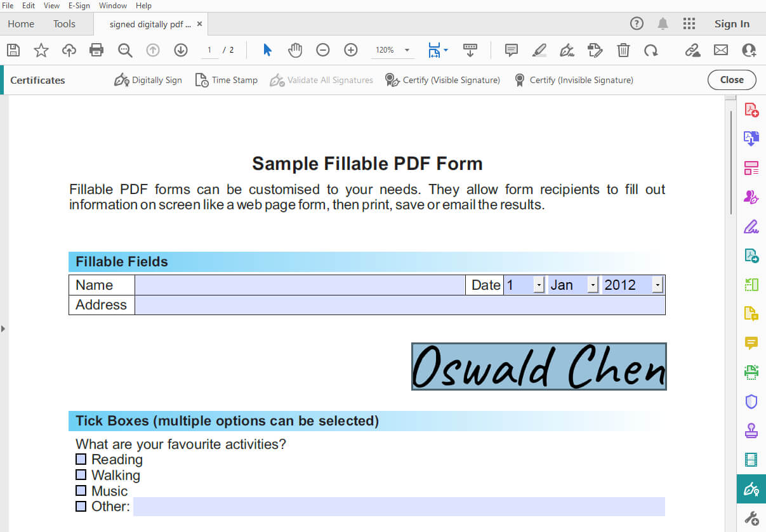The height and width of the screenshot is (532, 766).
Task: Open the E-Sign menu
Action: [79, 5]
